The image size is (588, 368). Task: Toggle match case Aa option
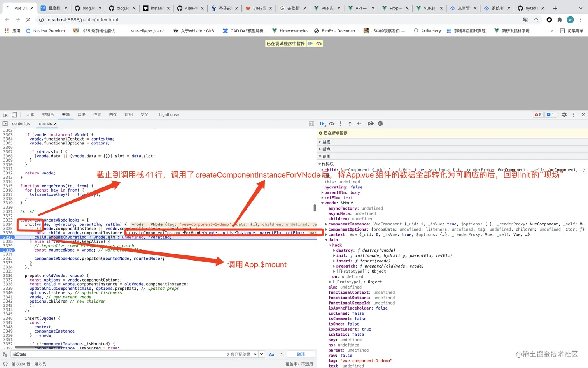(271, 354)
